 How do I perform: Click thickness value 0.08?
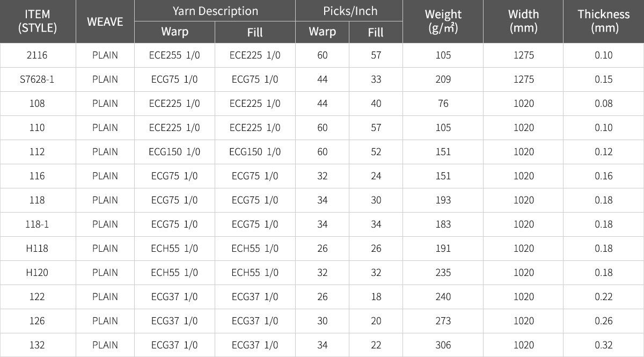(x=604, y=104)
